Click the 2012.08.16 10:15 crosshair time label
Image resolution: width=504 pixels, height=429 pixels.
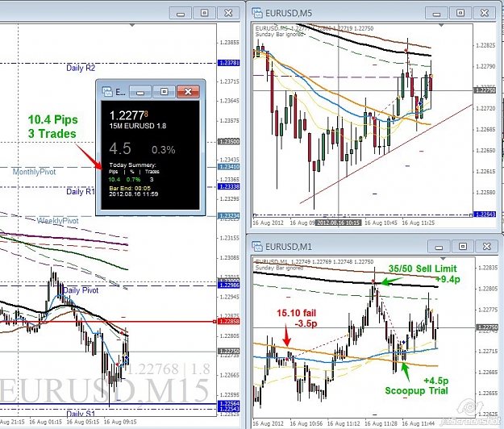[x=338, y=223]
